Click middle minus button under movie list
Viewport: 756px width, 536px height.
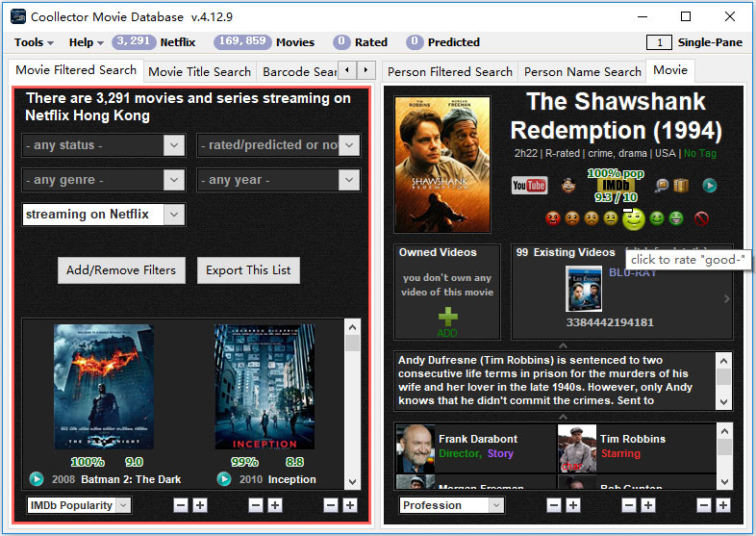point(256,505)
